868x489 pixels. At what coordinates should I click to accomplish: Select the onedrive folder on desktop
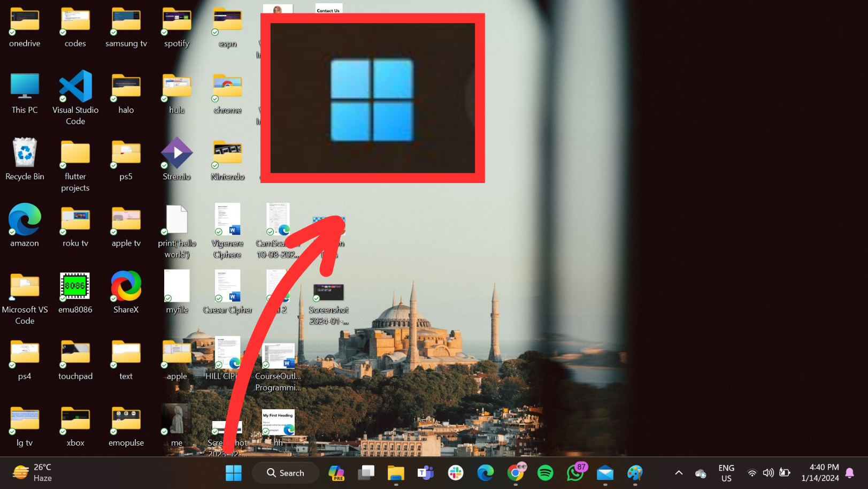pyautogui.click(x=25, y=27)
